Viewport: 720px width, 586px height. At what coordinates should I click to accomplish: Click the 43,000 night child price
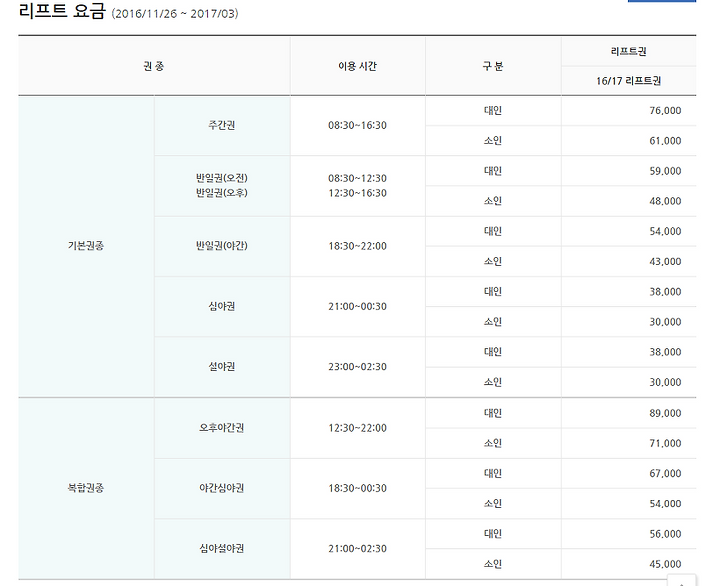click(665, 261)
